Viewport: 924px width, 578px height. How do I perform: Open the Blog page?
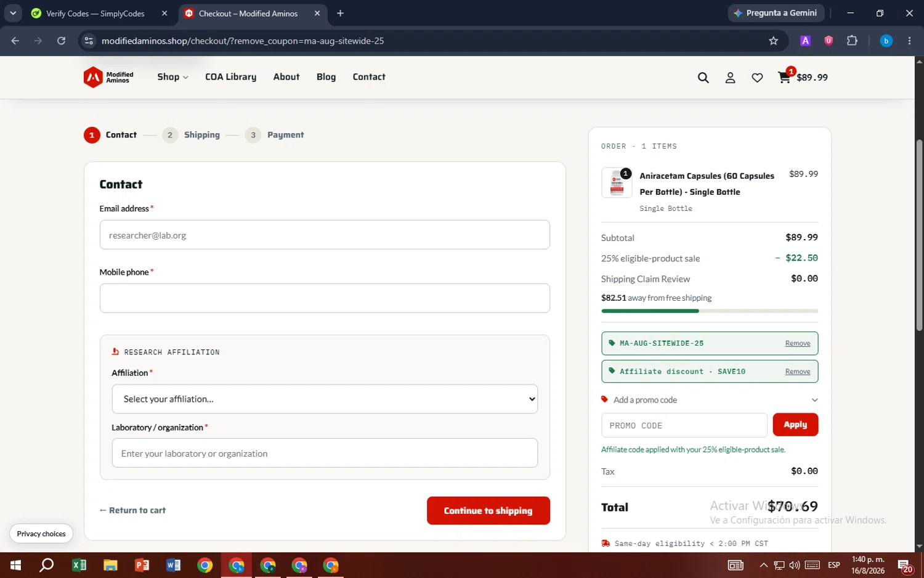[326, 77]
